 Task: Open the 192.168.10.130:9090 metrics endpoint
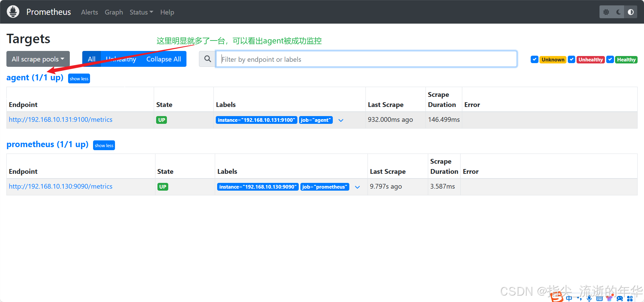tap(61, 186)
